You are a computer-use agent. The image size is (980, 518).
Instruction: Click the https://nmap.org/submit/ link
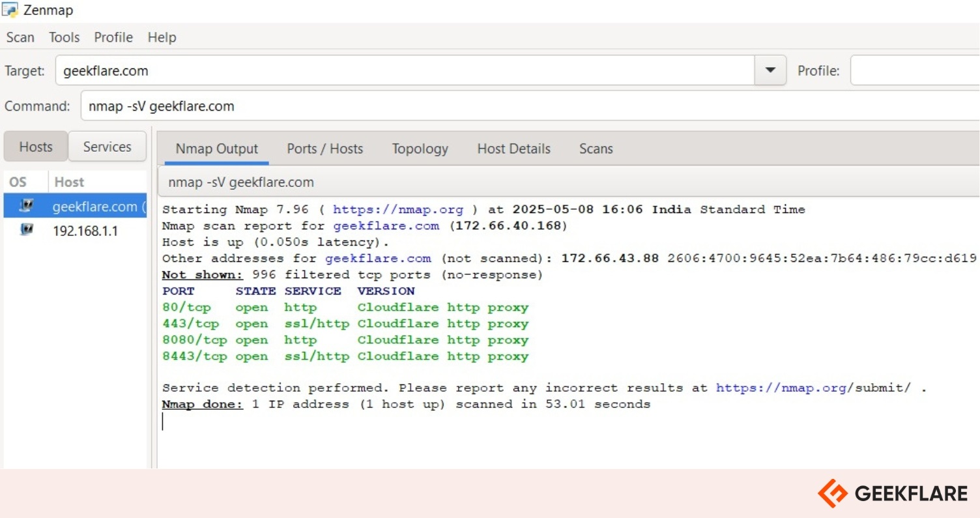(814, 388)
